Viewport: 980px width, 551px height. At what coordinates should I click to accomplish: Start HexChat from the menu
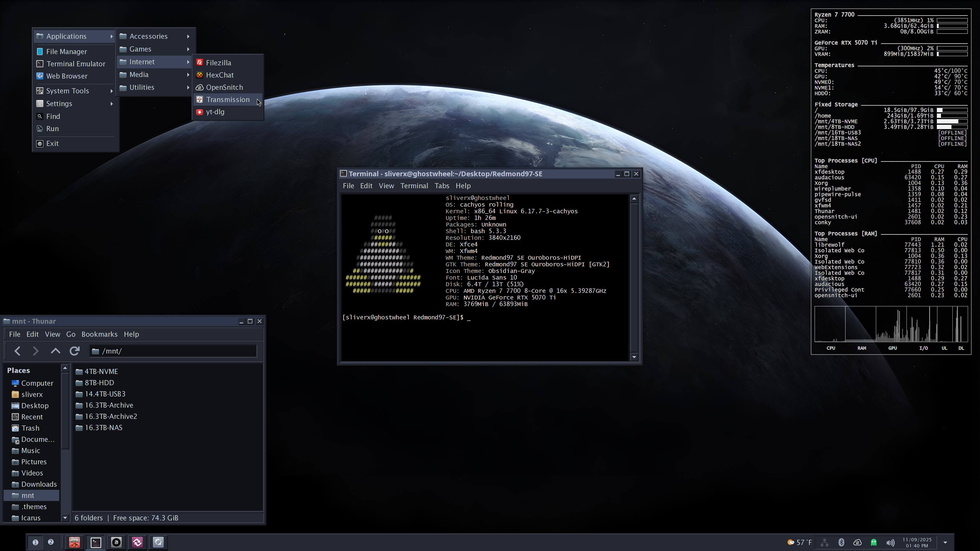coord(219,75)
